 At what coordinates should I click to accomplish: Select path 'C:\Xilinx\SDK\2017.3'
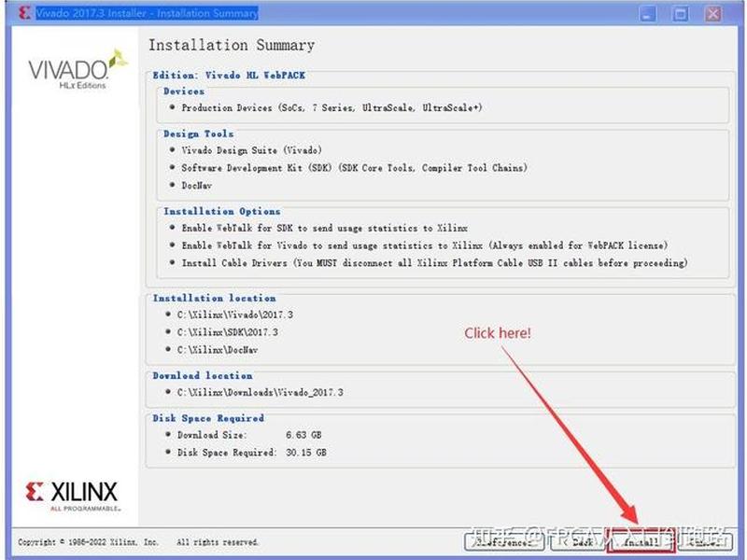[227, 332]
